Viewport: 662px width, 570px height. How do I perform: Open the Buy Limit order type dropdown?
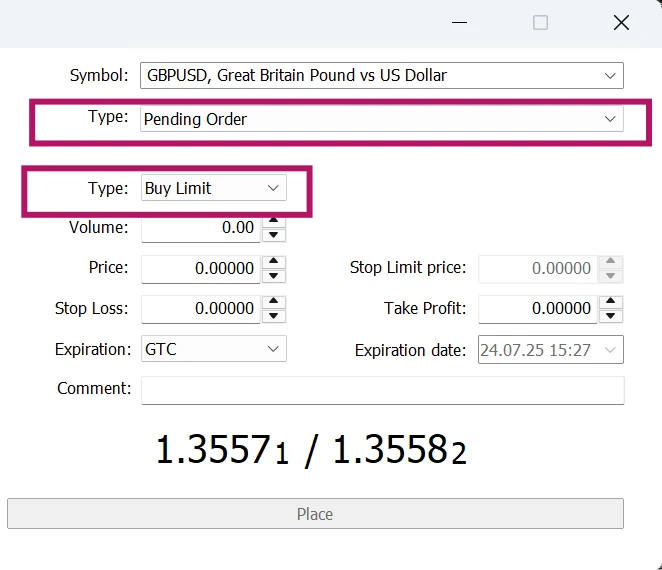click(x=214, y=188)
